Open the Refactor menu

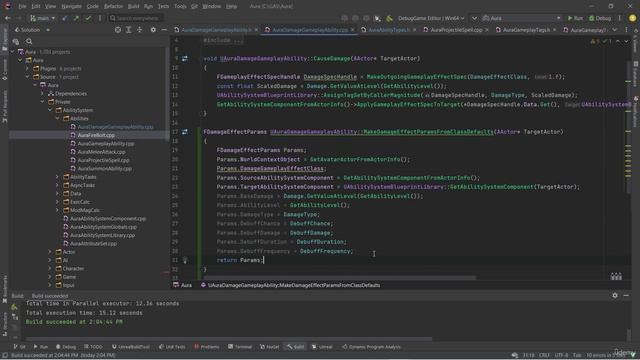113,6
